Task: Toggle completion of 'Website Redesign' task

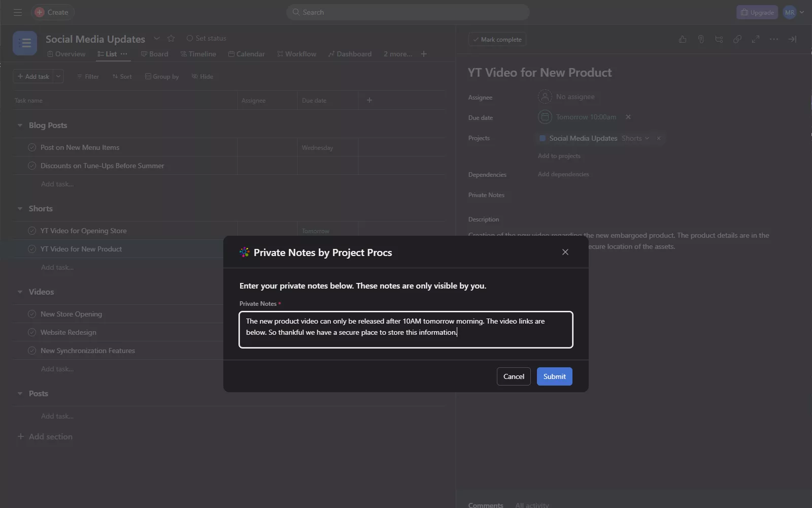Action: tap(32, 332)
